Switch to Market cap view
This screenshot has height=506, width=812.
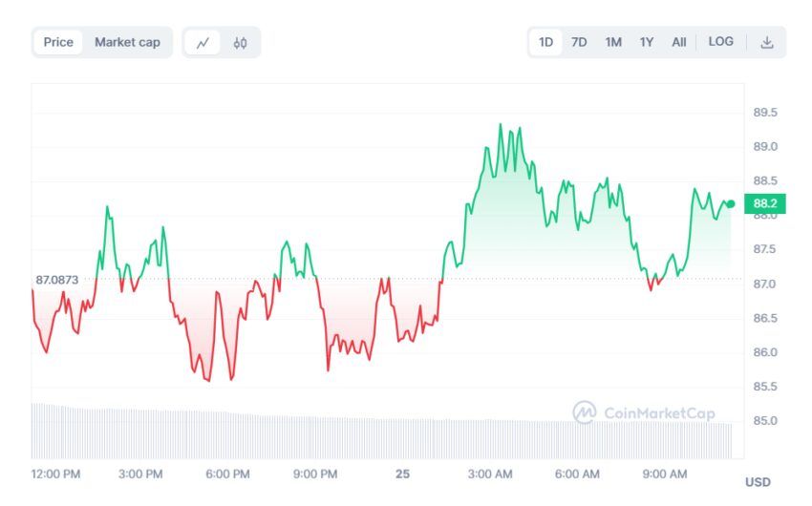point(127,42)
